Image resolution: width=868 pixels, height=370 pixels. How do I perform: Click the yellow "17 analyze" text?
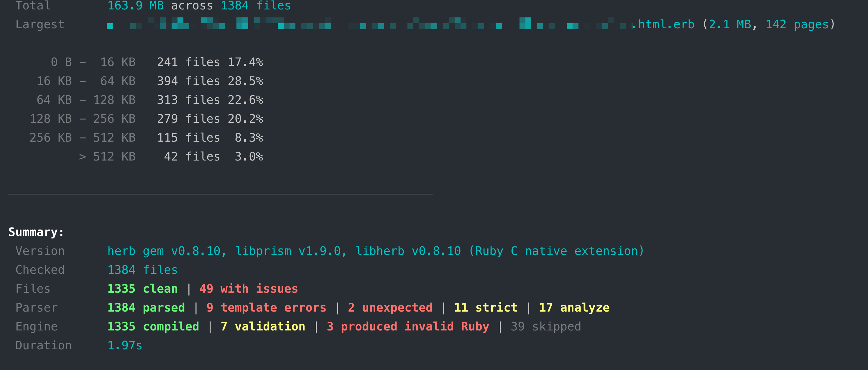click(574, 308)
